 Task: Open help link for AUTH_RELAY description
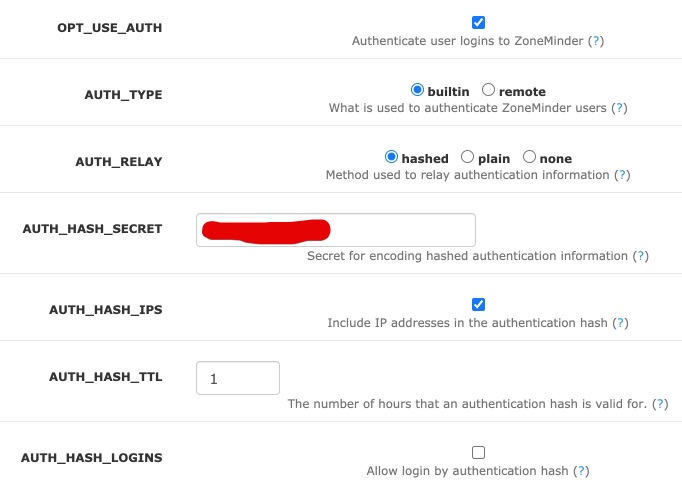(623, 174)
